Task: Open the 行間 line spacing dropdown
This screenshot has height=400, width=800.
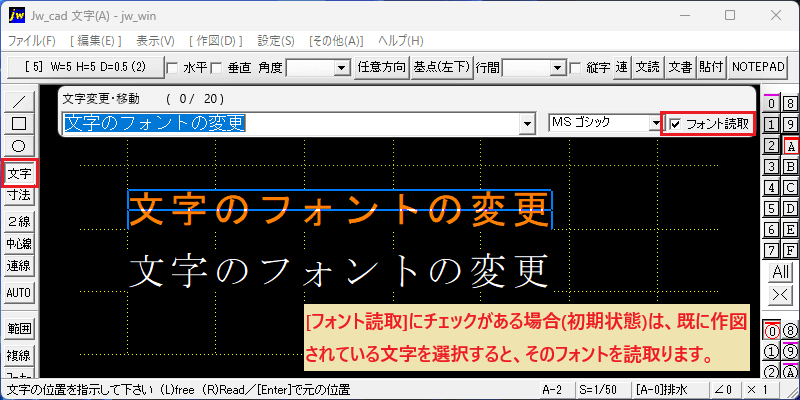Action: [559, 67]
